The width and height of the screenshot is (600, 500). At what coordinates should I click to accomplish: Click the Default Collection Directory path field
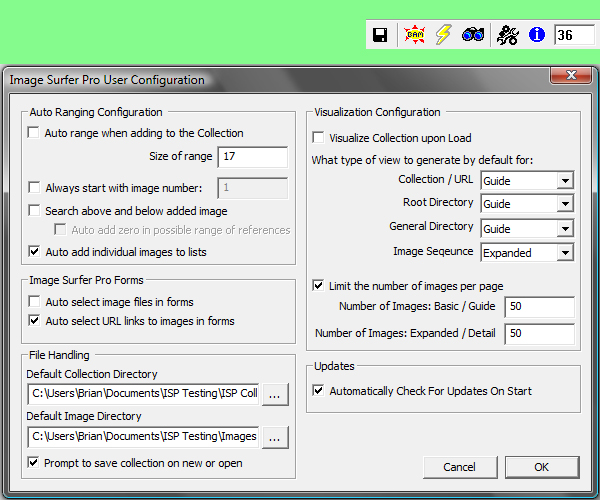(x=143, y=394)
